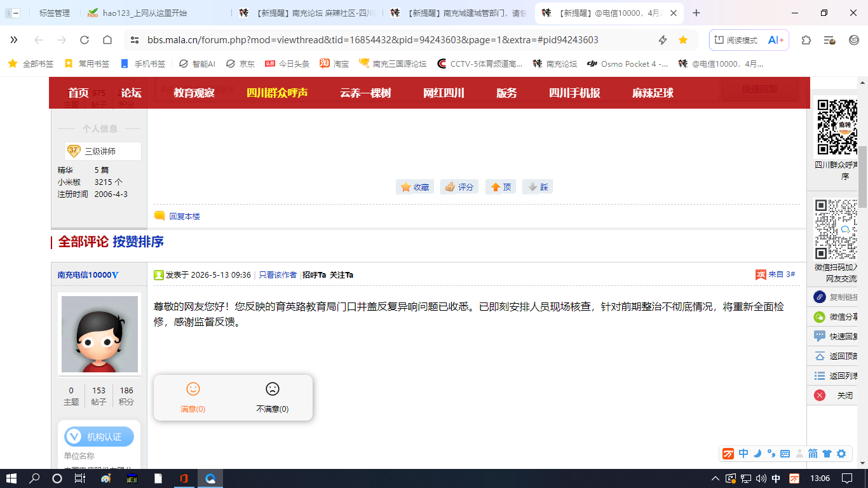Click the 关注Ta link
Image resolution: width=868 pixels, height=488 pixels.
click(x=342, y=275)
